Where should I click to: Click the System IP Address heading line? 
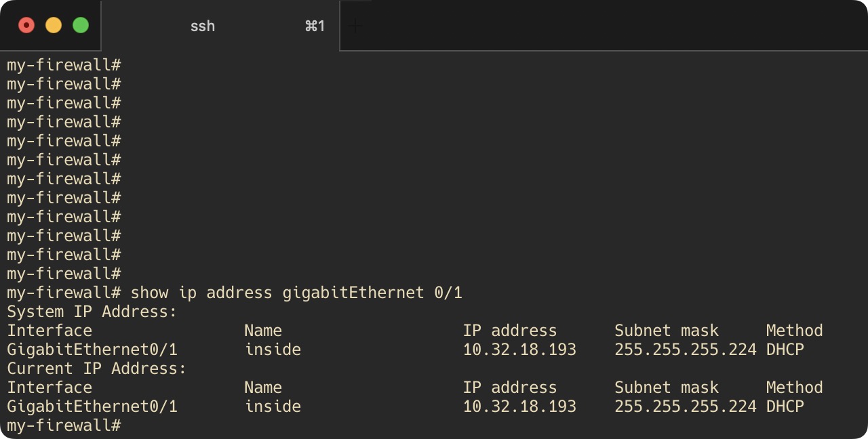click(x=92, y=312)
